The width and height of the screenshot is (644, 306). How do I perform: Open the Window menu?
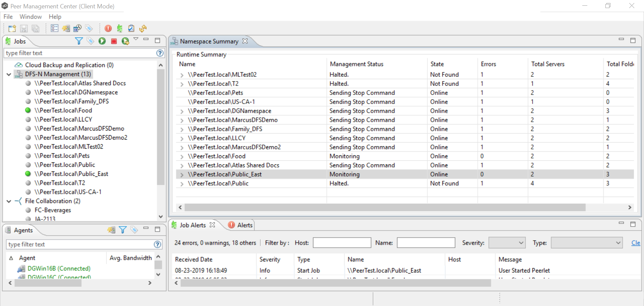pyautogui.click(x=31, y=16)
